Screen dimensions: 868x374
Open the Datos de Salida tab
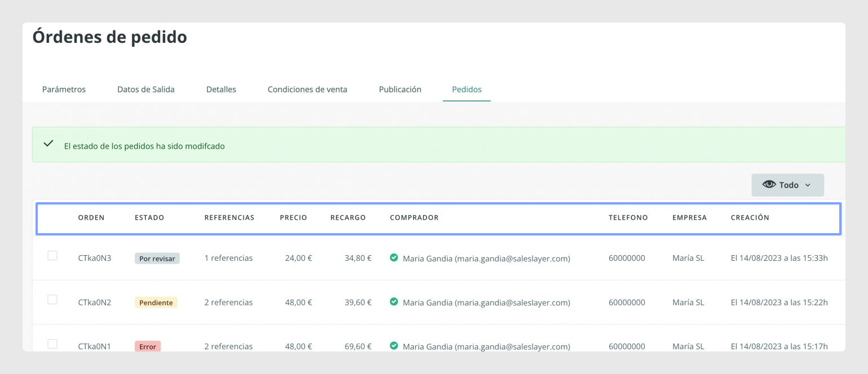pos(146,89)
